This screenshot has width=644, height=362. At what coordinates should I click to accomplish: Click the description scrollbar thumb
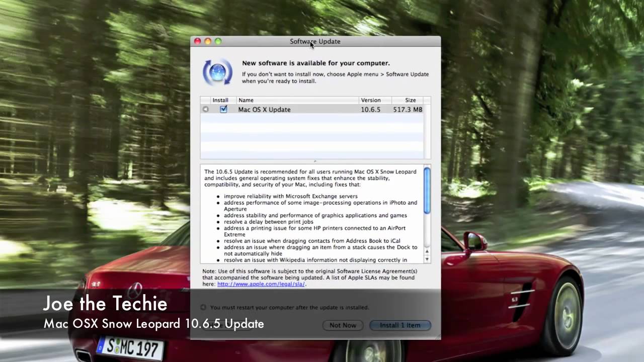pos(427,191)
